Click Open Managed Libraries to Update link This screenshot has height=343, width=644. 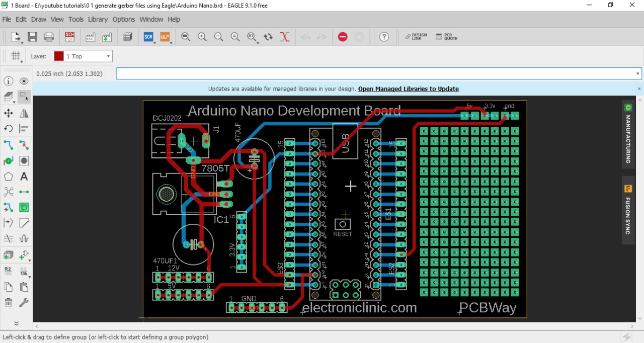408,89
